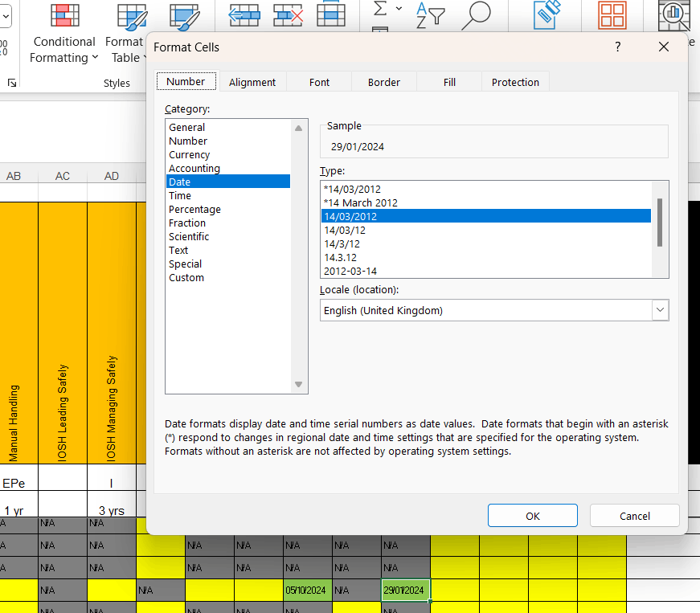Screen dimensions: 700x613
Task: Choose the highlighted 14/03/2012 type
Action: (x=486, y=216)
